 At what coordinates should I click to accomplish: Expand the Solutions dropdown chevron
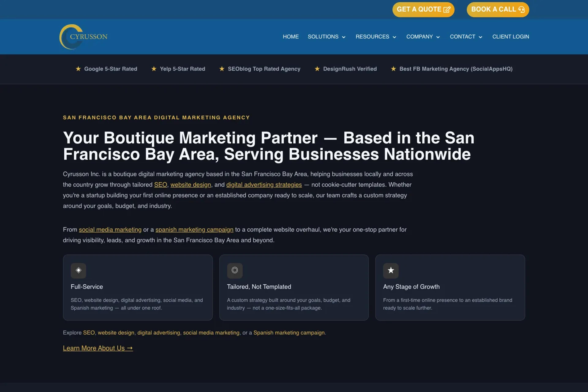tap(344, 37)
